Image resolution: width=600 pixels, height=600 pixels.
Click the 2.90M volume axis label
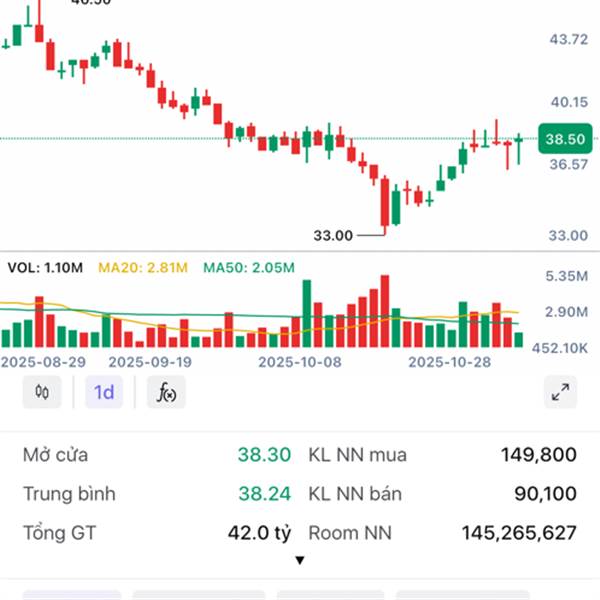(x=566, y=312)
